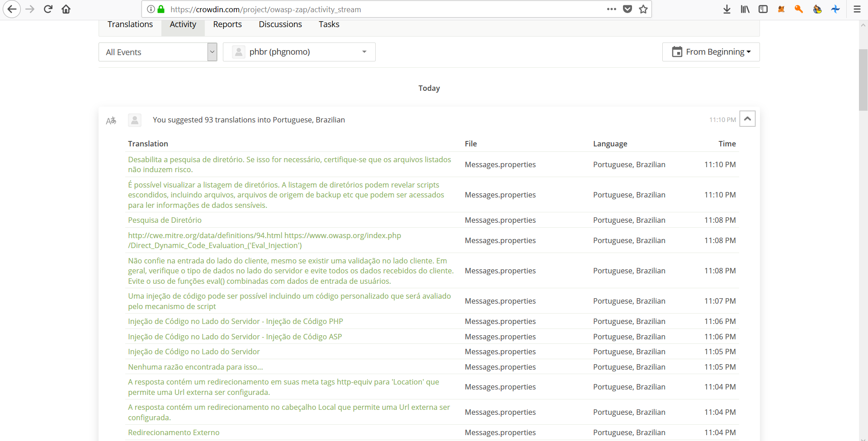Click the translation activity type icon

click(111, 120)
